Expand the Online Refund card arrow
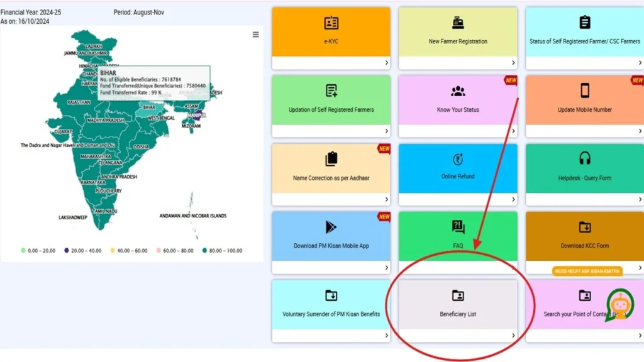This screenshot has height=362, width=644. 513,199
